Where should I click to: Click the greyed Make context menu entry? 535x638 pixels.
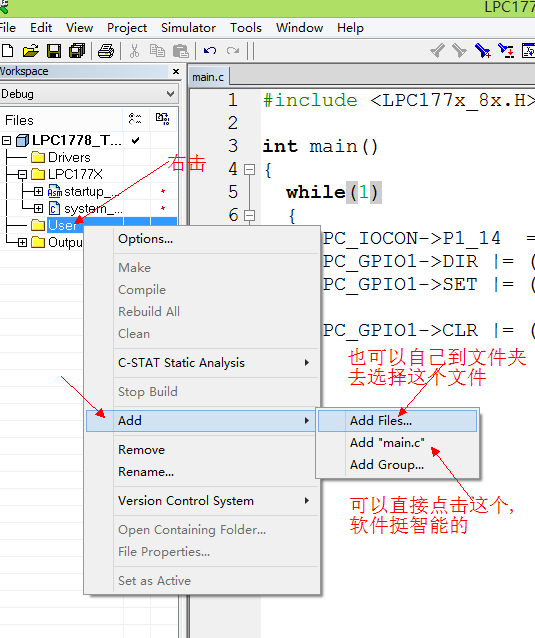[x=202, y=267]
